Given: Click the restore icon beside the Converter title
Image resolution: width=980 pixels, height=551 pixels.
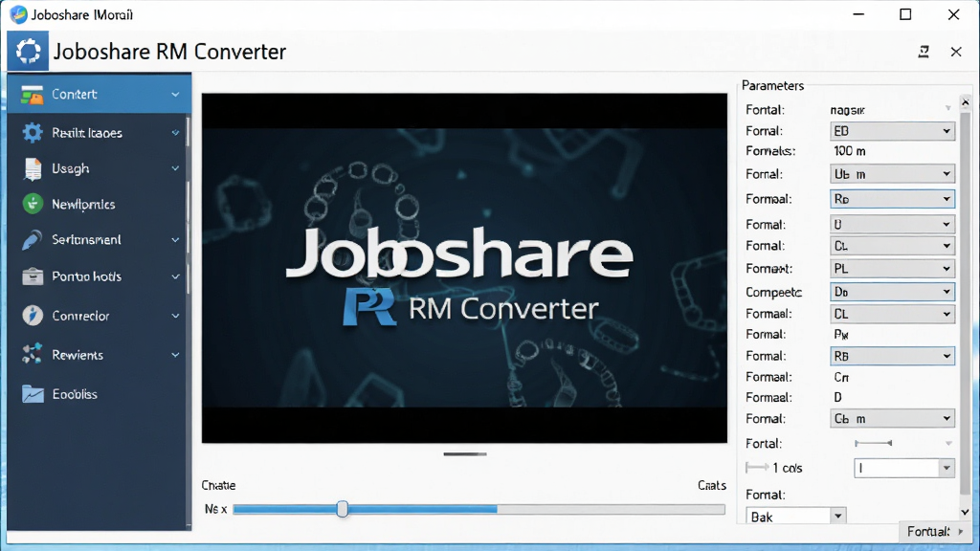Looking at the screenshot, I should point(924,52).
